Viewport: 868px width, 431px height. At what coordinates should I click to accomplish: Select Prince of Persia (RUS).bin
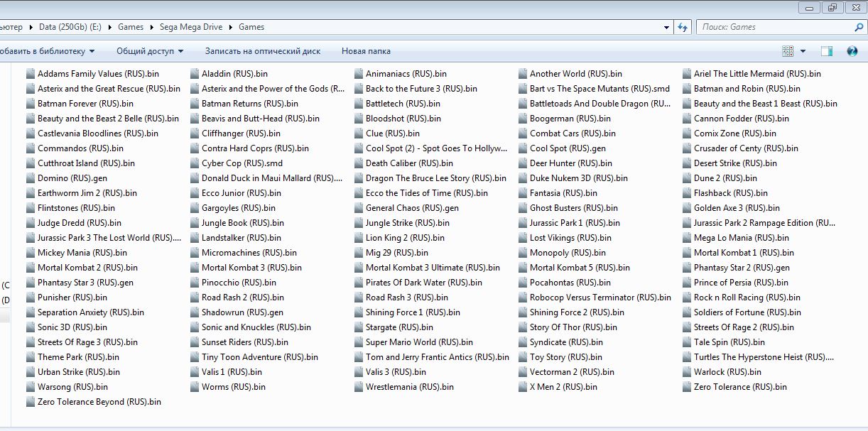pos(735,283)
